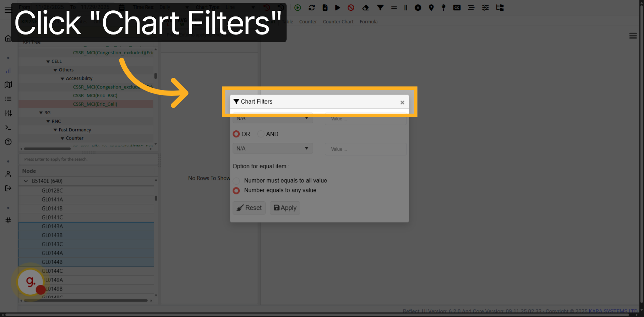Collapse the Accessibility tree node
The height and width of the screenshot is (317, 644).
[x=62, y=79]
